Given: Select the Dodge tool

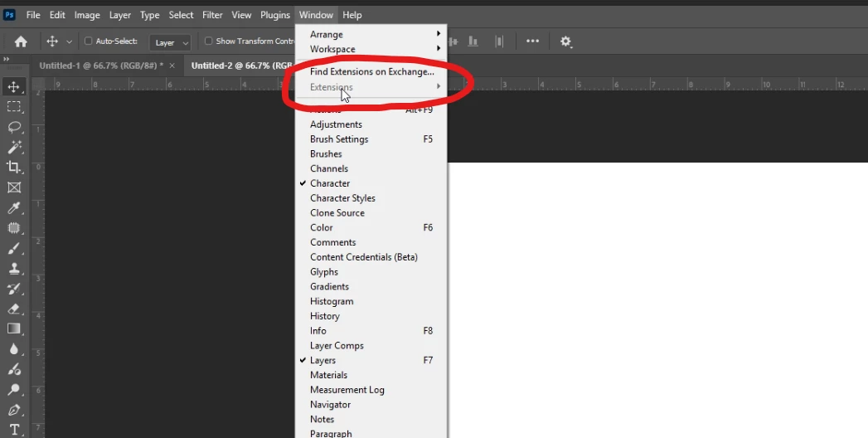Looking at the screenshot, I should pos(14,390).
